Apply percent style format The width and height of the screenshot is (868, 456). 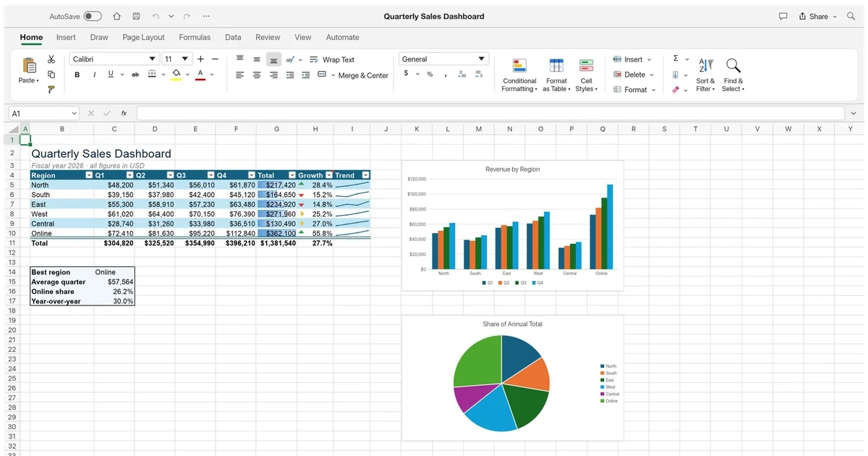(430, 75)
